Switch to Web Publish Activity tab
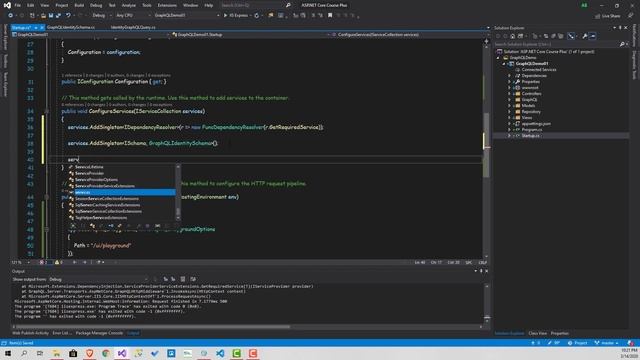The width and height of the screenshot is (640, 360). coord(30,333)
